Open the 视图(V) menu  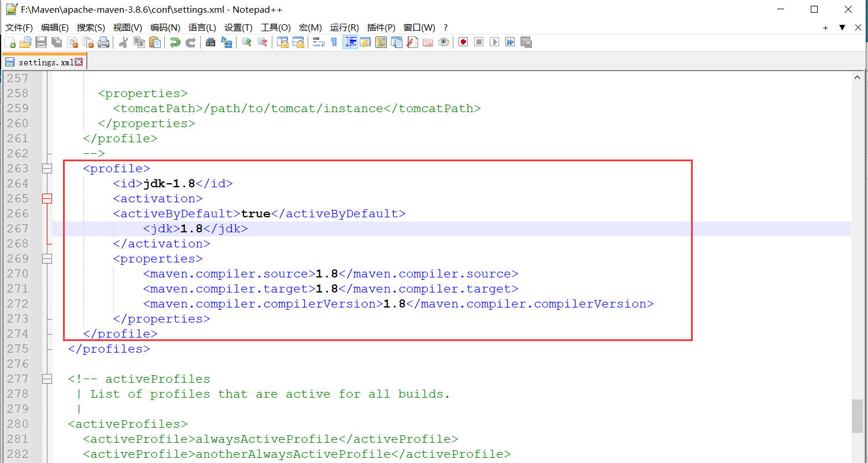click(128, 28)
